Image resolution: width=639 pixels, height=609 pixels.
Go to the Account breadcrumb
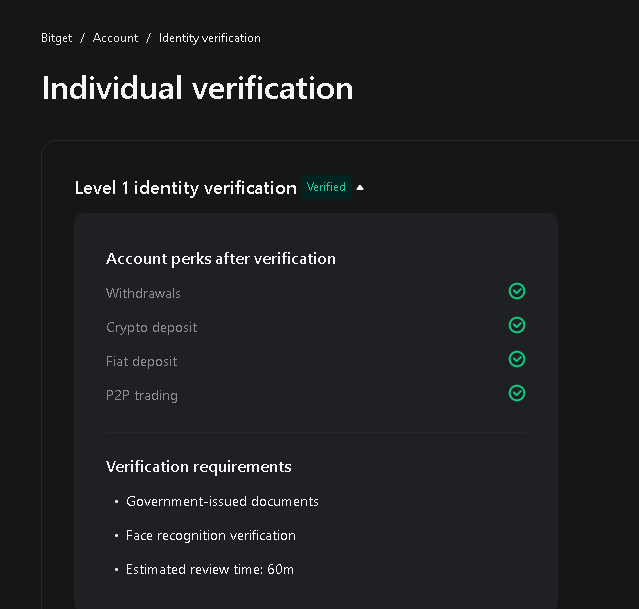(x=115, y=38)
